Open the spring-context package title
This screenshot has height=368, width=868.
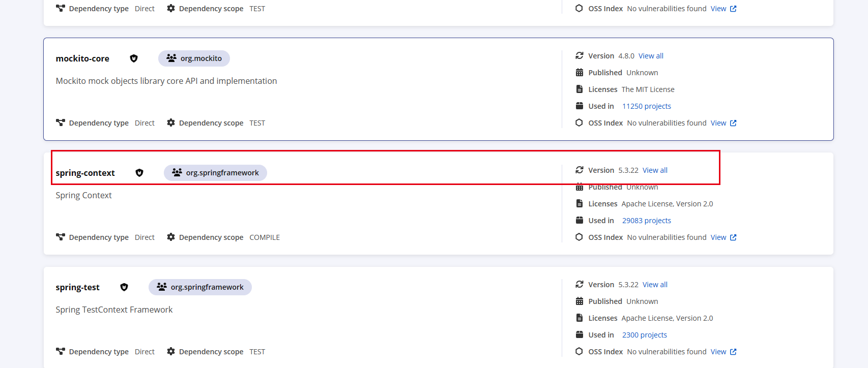(x=85, y=173)
